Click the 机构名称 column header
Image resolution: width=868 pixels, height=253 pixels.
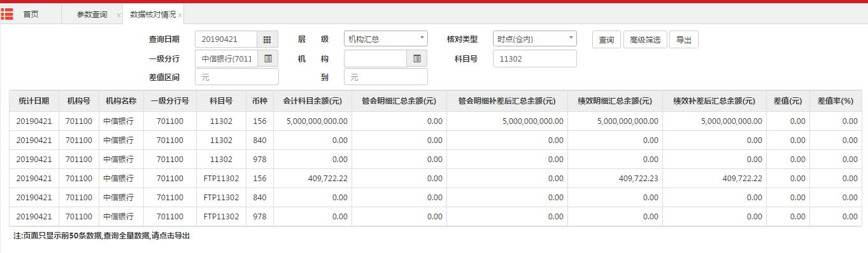tap(121, 101)
